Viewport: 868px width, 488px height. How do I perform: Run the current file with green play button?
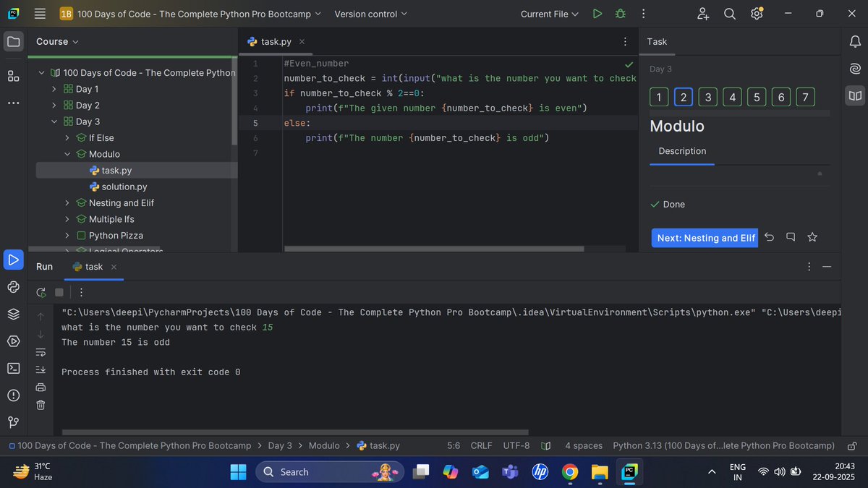point(597,14)
